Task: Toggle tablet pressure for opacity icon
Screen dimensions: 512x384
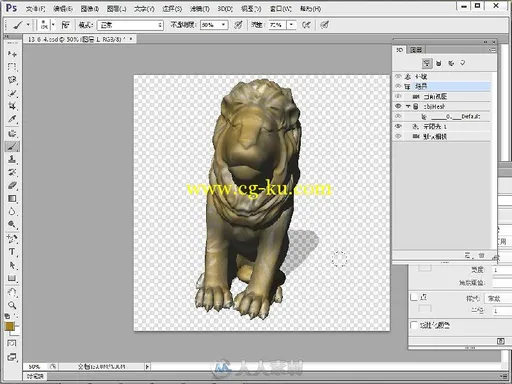Action: tap(238, 25)
